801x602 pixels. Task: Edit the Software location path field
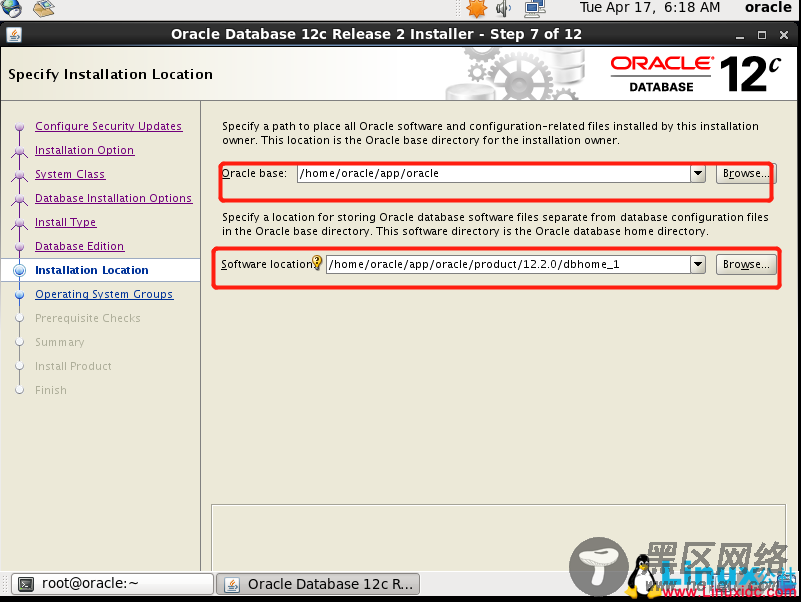(508, 265)
